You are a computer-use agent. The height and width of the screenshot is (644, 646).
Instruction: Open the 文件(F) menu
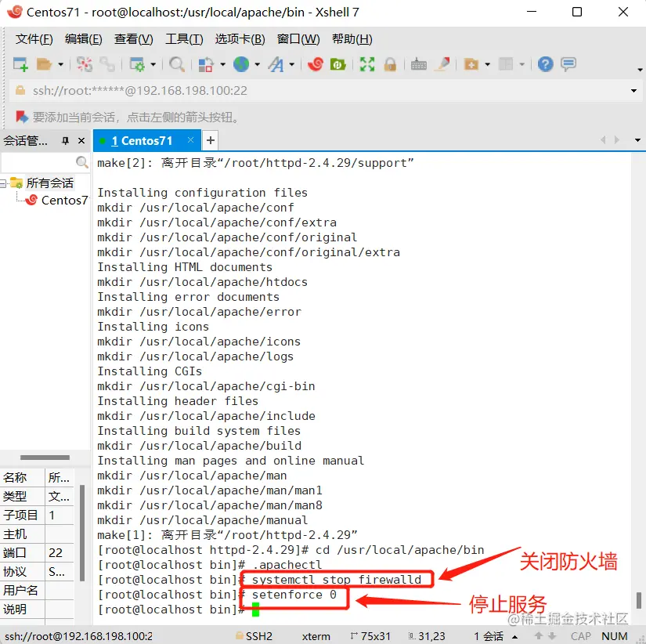34,39
